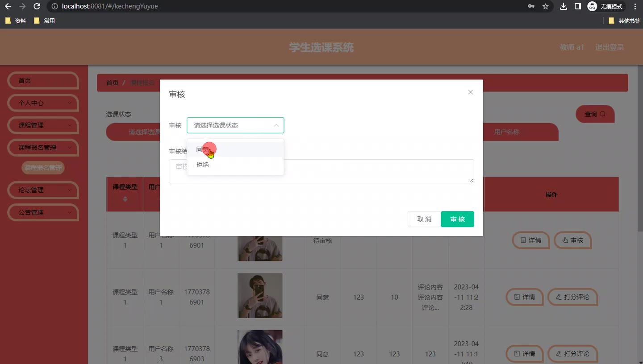The width and height of the screenshot is (643, 364).
Task: Click 详情 in the 2023-04-11 11:22:28 row
Action: (x=524, y=297)
